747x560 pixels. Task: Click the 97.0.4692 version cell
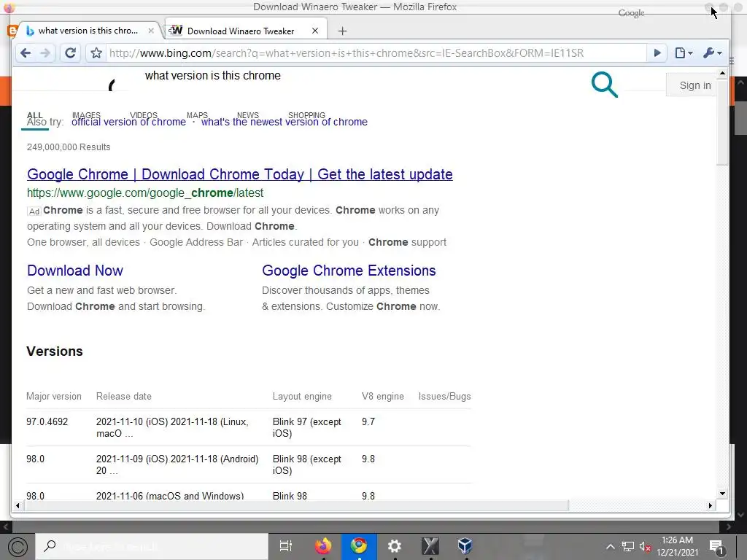pos(47,422)
